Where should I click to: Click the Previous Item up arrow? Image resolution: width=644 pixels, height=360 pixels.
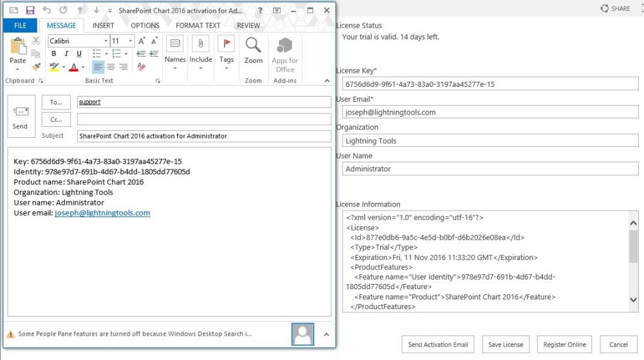click(80, 10)
